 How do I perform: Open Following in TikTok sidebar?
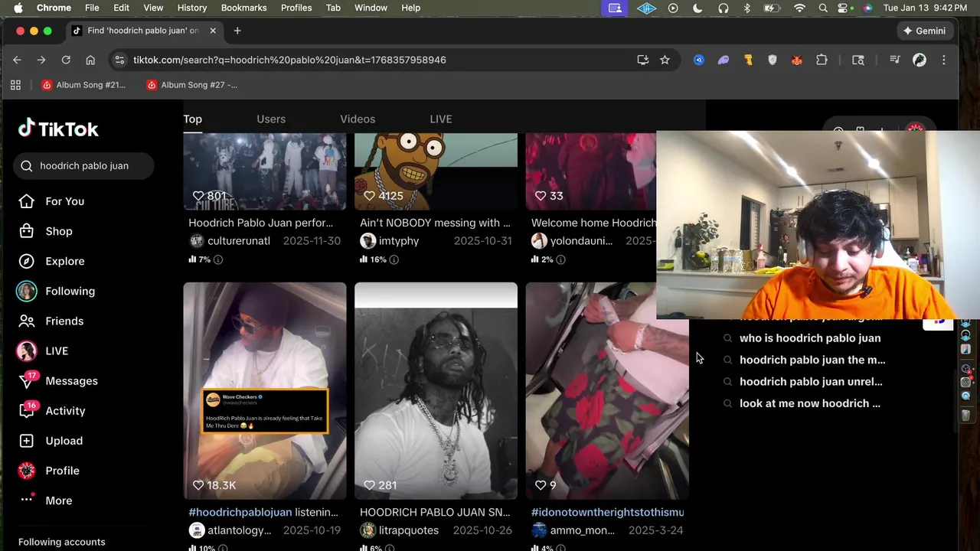(x=70, y=291)
